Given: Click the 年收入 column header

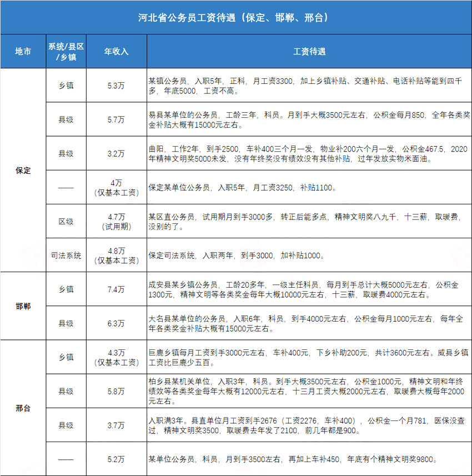Looking at the screenshot, I should 117,51.
